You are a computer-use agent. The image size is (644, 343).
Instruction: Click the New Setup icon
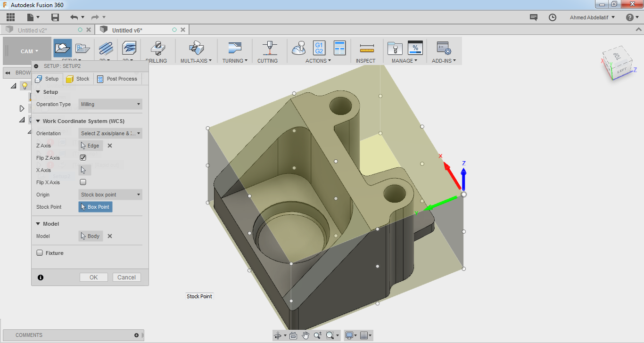coord(62,48)
